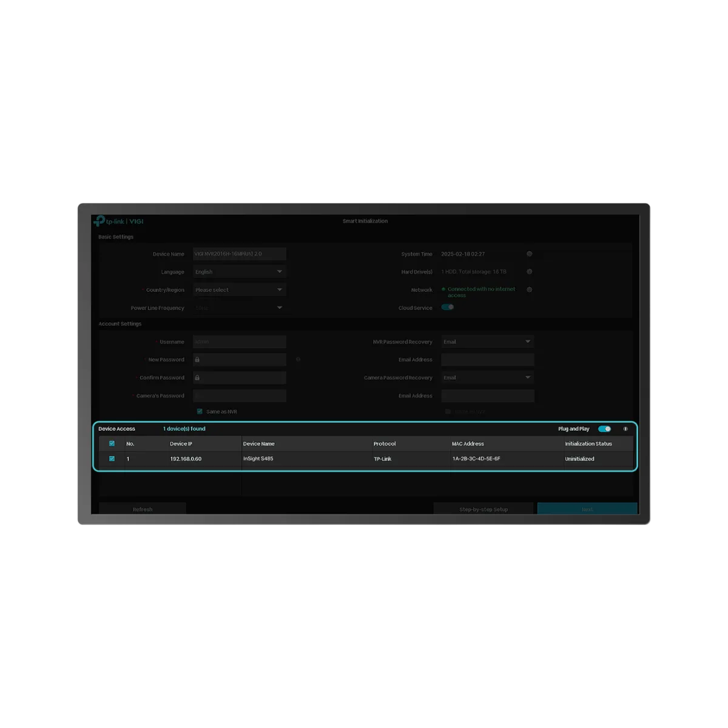The height and width of the screenshot is (728, 728).
Task: Toggle select-all checkbox in device table header
Action: [112, 443]
